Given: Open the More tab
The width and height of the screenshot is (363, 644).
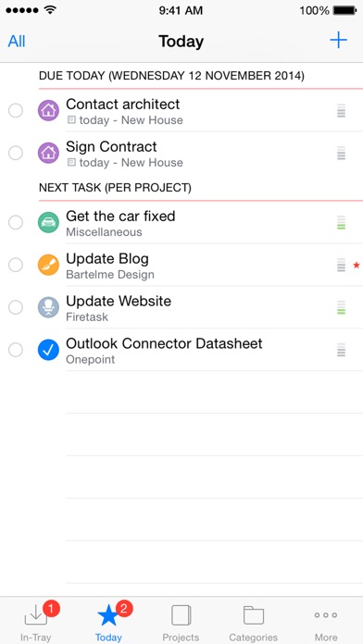Looking at the screenshot, I should (326, 621).
